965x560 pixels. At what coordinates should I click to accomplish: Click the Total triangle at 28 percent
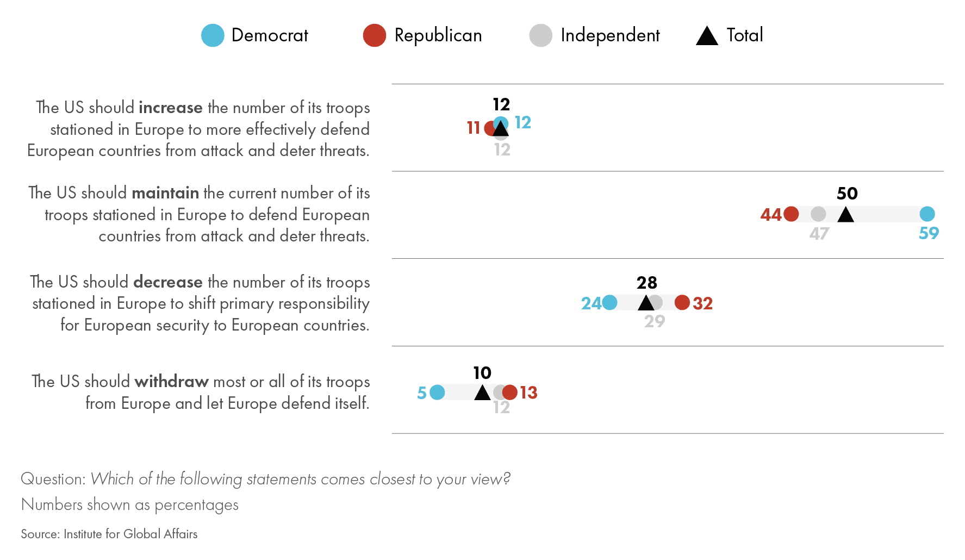click(x=646, y=303)
